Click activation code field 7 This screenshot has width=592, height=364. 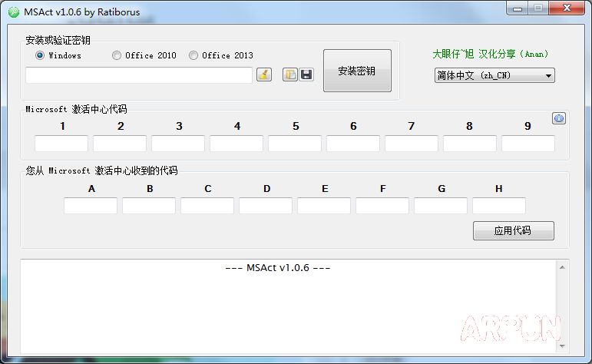(412, 144)
